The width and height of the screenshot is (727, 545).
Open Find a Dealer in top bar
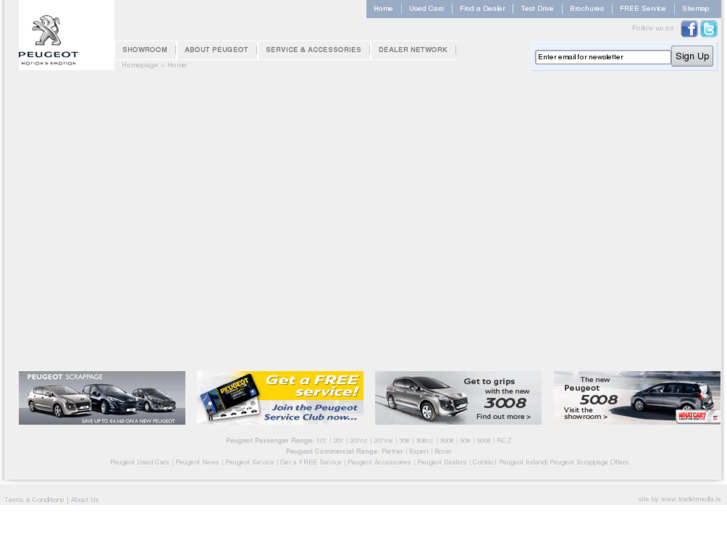(482, 8)
